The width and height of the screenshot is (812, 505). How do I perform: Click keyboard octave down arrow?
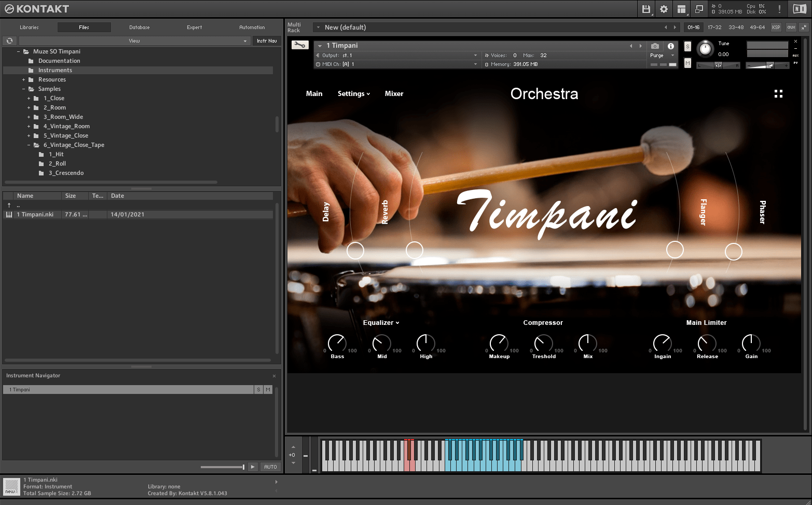point(293,463)
